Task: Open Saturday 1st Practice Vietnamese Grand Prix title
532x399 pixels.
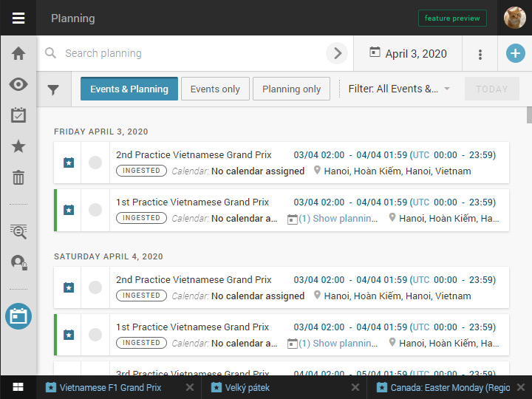Action: tap(192, 327)
